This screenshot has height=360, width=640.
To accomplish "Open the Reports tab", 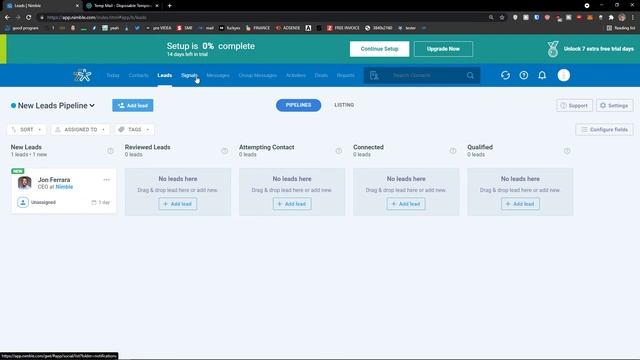I will click(x=345, y=76).
